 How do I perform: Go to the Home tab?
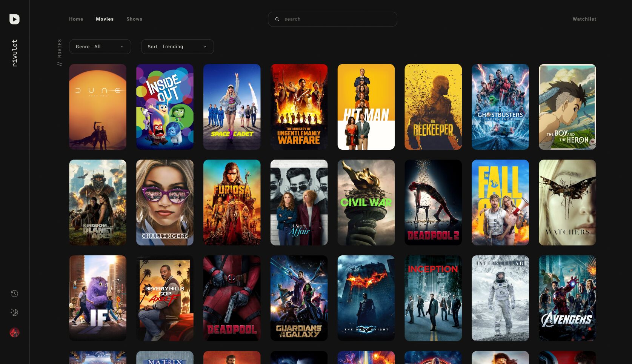76,19
